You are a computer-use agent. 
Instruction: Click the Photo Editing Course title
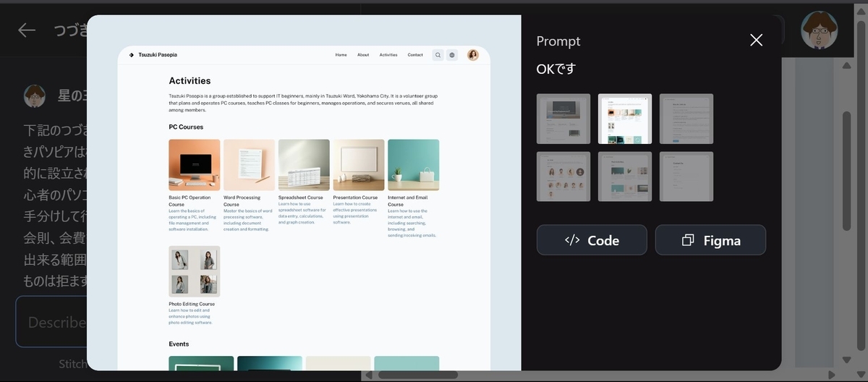point(192,304)
